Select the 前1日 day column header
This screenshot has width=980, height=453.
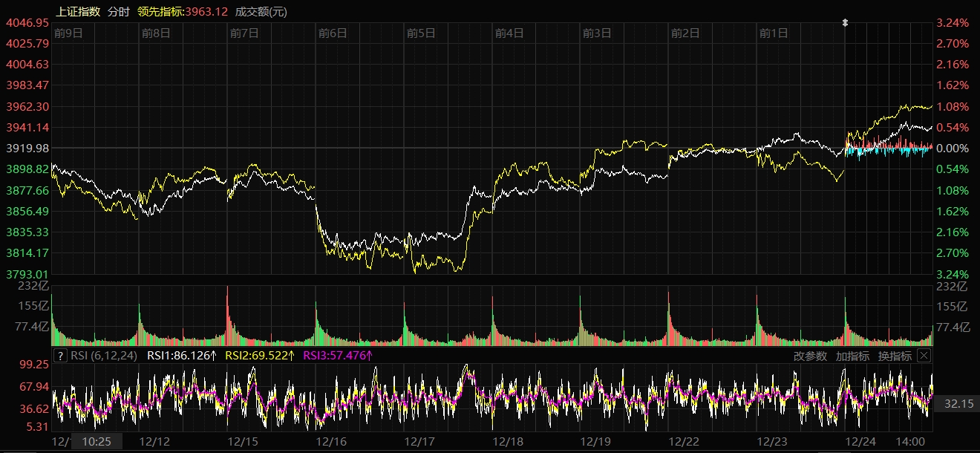tap(774, 33)
